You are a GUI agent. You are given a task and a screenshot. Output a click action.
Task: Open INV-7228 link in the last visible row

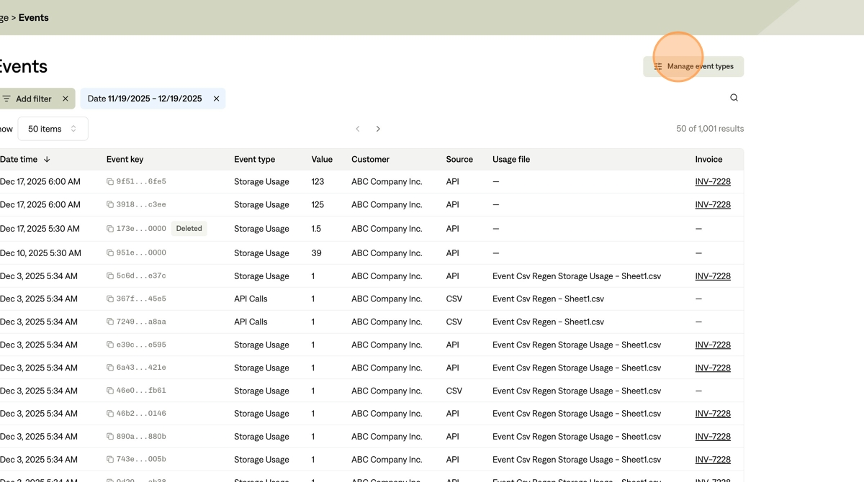pyautogui.click(x=712, y=459)
